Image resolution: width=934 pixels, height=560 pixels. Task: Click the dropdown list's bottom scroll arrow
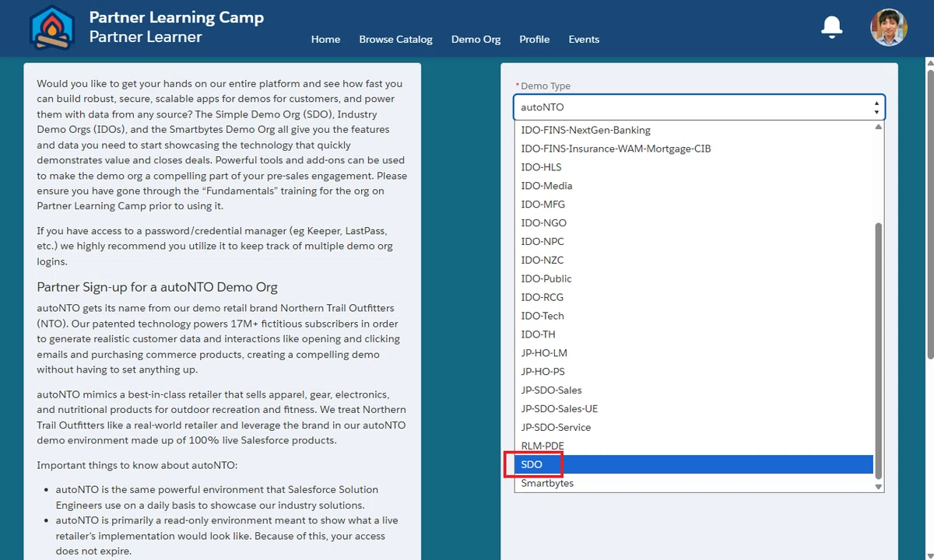click(879, 487)
